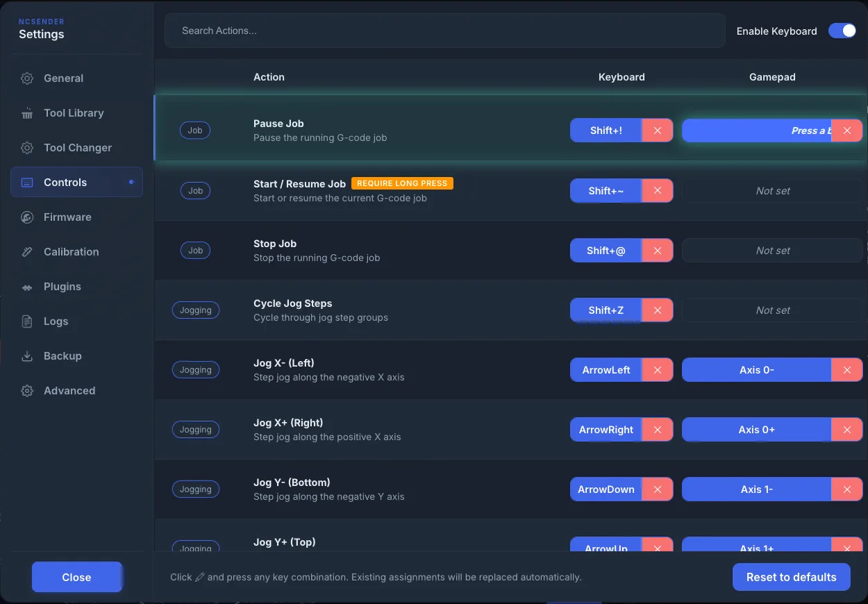Click the REQUIRE LONG PRESS badge
This screenshot has width=868, height=604.
(402, 183)
